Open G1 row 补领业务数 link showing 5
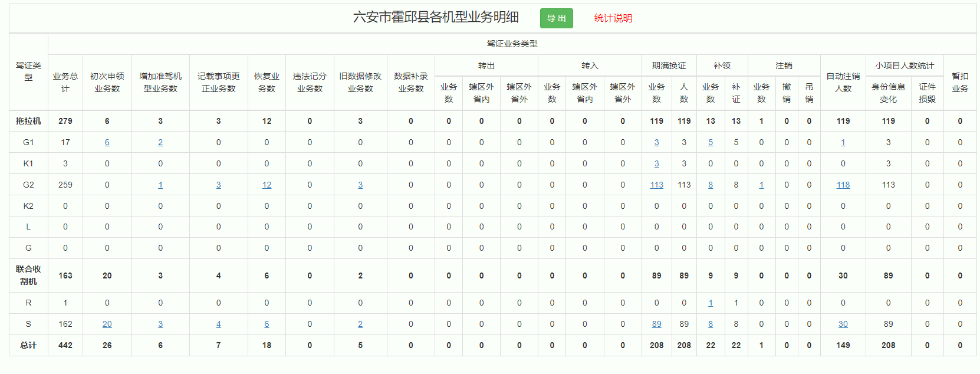This screenshot has width=980, height=374. pos(711,142)
